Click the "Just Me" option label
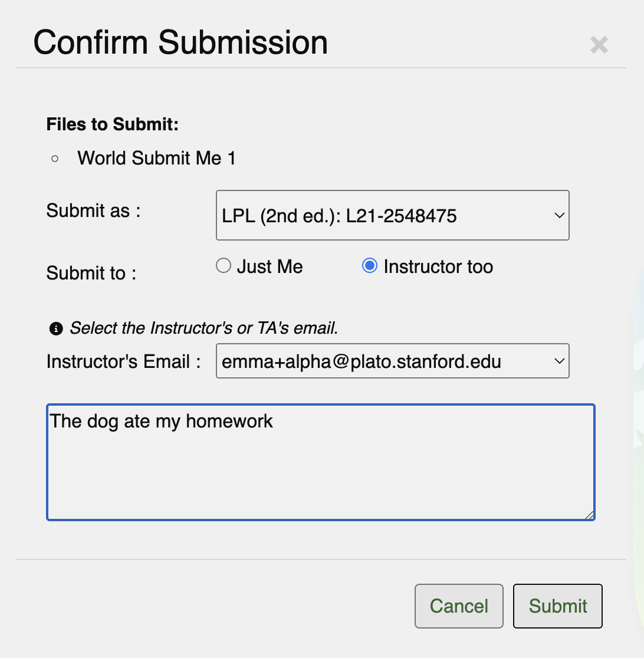644x658 pixels. 270,267
